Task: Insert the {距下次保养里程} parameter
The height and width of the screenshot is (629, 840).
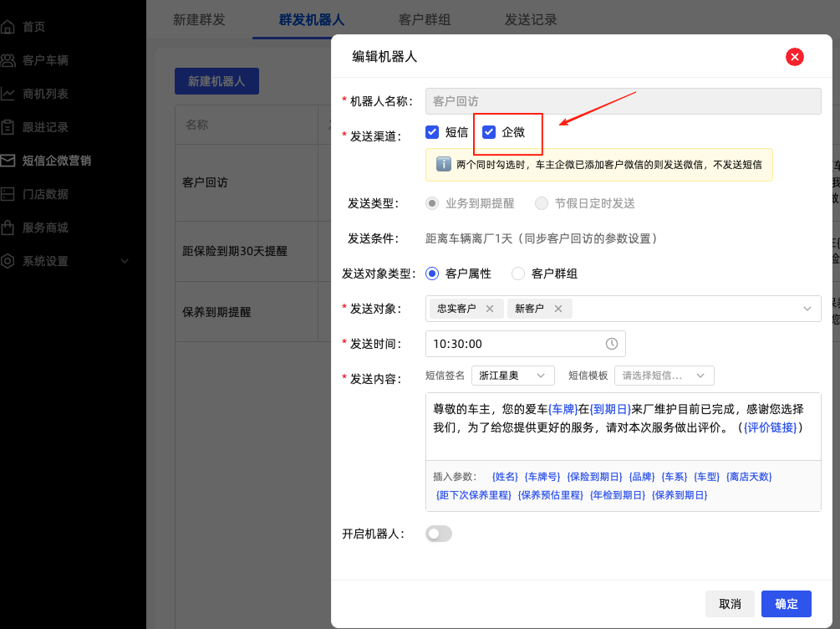Action: pyautogui.click(x=474, y=495)
